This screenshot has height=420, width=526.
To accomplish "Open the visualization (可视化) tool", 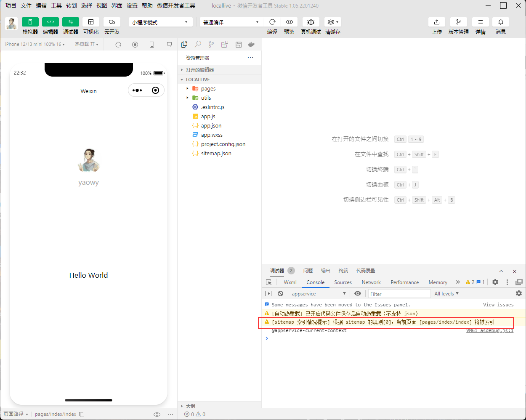I will (x=91, y=22).
